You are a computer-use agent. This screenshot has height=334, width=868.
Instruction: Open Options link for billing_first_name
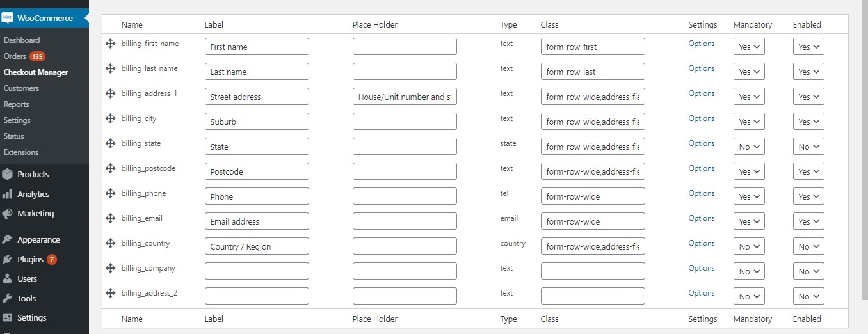(x=702, y=44)
